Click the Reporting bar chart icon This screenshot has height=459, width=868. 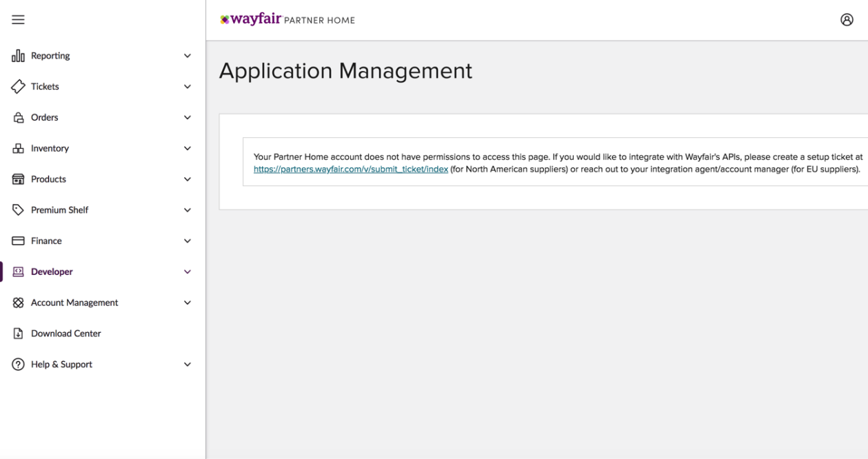18,56
